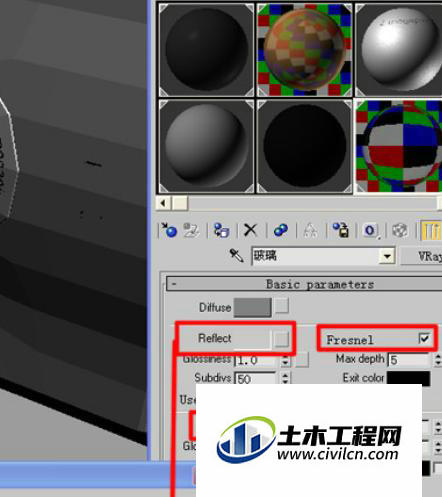Click sample slots scroll left arrow
The image size is (442, 497).
pos(163,203)
